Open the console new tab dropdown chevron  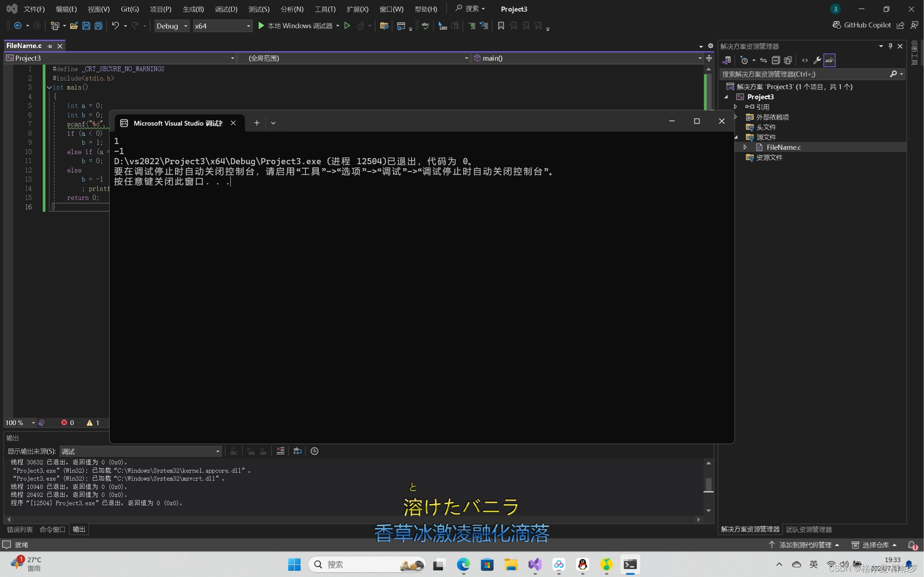[x=273, y=123]
